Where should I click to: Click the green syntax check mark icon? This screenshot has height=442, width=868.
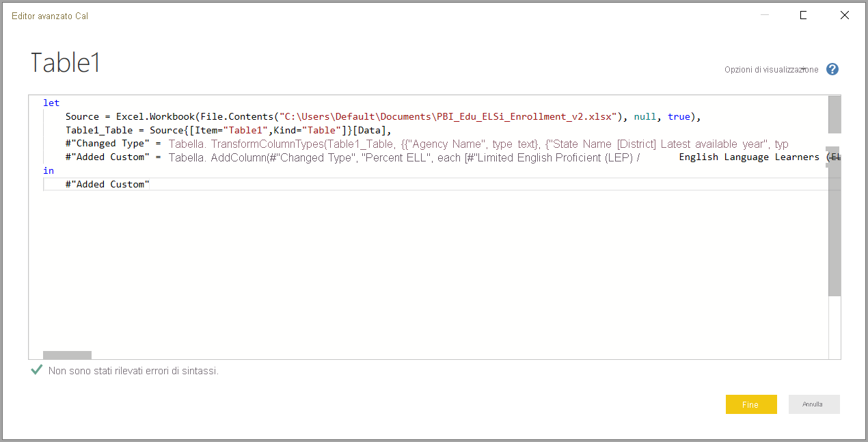click(x=37, y=370)
